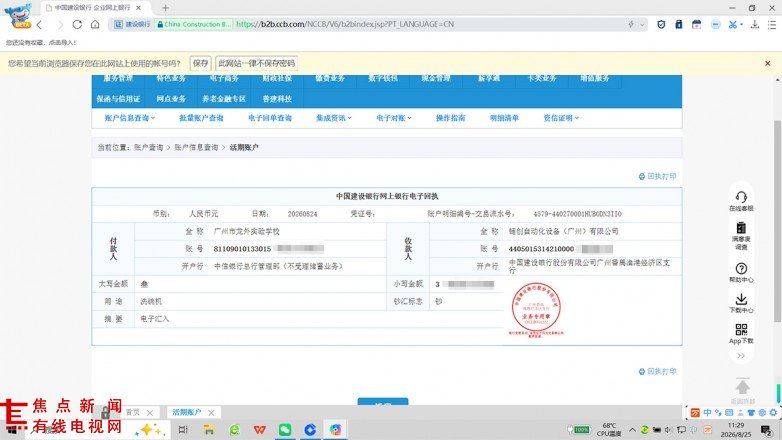Reload the page with the refresh icon
Viewport: 782px width, 440px height.
(77, 24)
